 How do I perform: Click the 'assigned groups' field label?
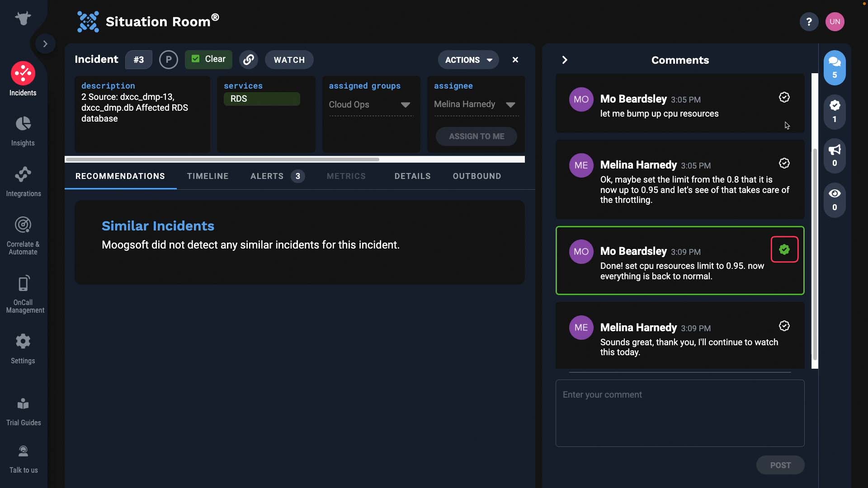point(365,86)
